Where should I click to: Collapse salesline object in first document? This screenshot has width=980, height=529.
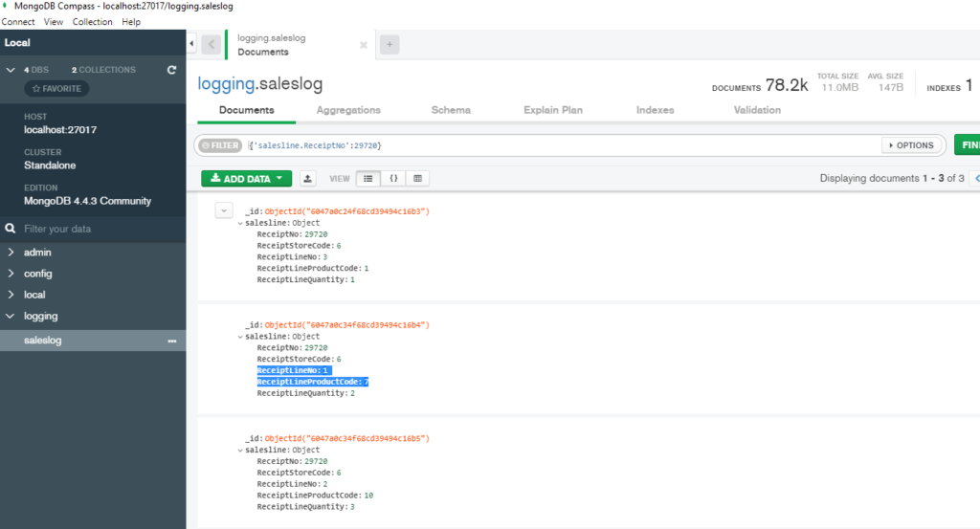240,223
